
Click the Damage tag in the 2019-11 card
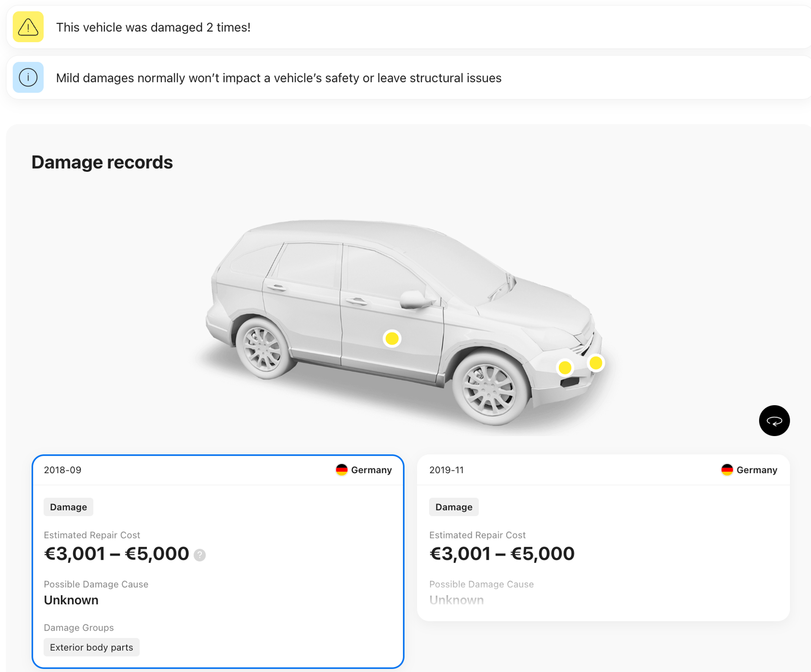454,507
